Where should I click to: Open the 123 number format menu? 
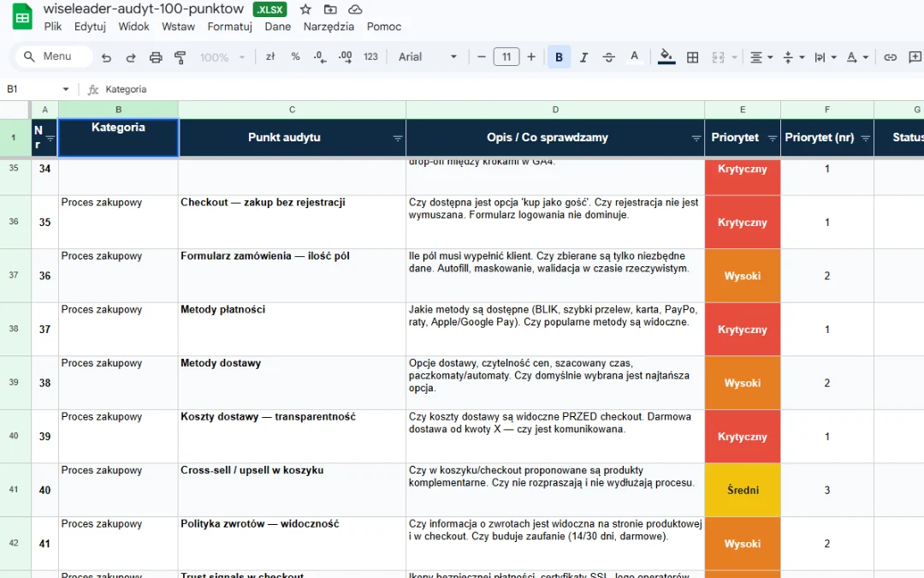click(370, 57)
